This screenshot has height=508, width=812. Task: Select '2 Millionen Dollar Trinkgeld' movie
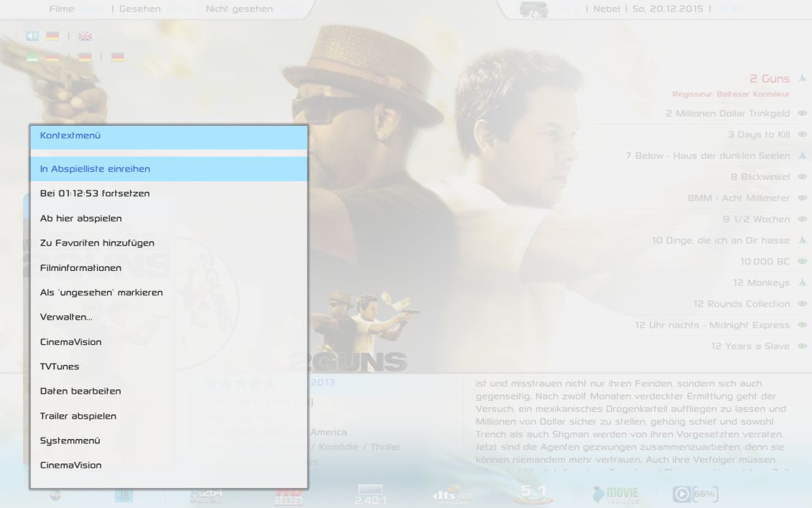coord(727,113)
